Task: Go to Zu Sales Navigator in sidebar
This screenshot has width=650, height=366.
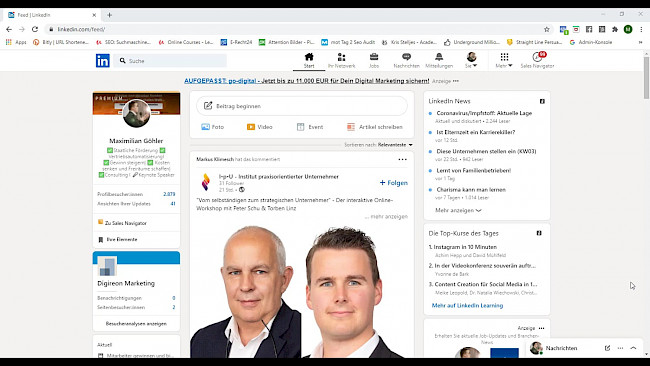Action: click(122, 223)
